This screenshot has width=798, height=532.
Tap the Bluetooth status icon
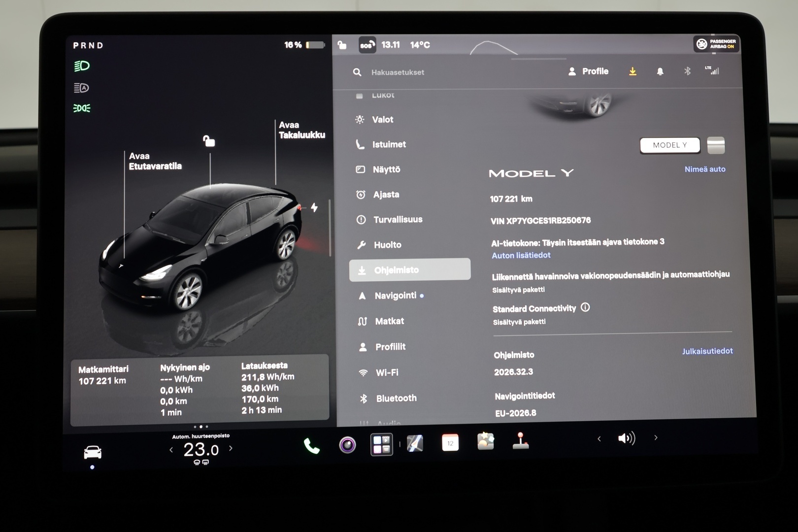pyautogui.click(x=687, y=71)
